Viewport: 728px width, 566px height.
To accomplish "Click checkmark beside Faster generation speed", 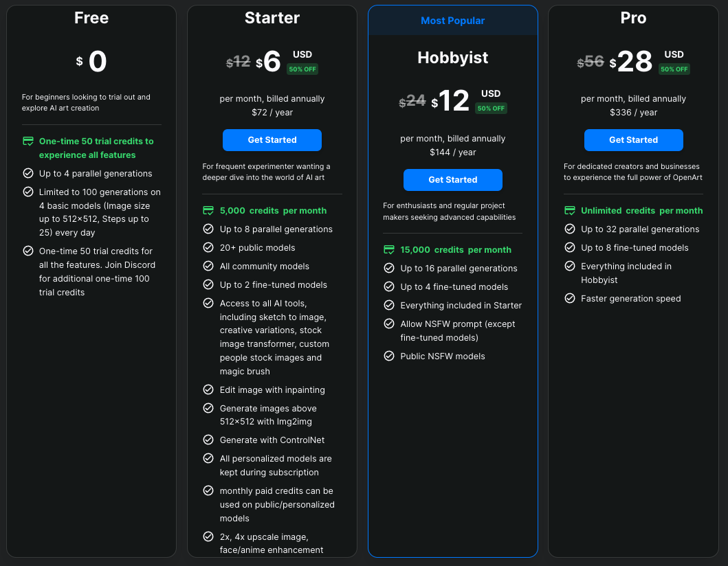I will pos(570,299).
